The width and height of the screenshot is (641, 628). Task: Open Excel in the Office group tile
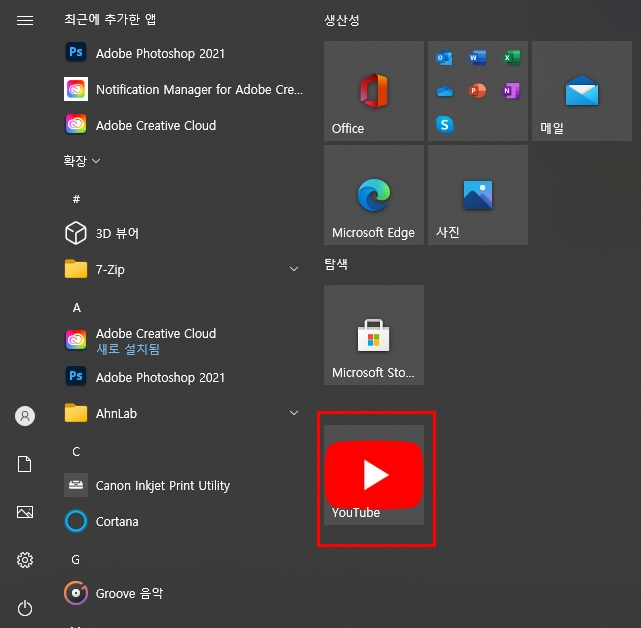pos(511,58)
